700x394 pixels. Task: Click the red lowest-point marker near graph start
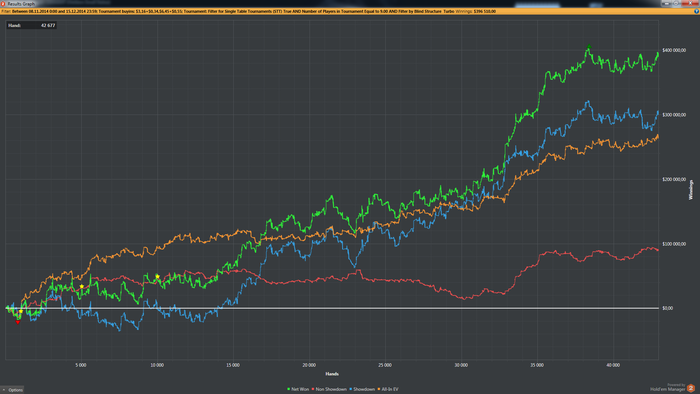click(x=18, y=322)
